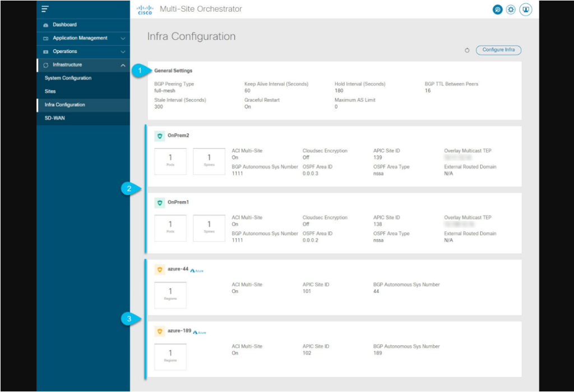The height and width of the screenshot is (392, 574).
Task: Click the Application Management sidebar icon
Action: click(46, 39)
